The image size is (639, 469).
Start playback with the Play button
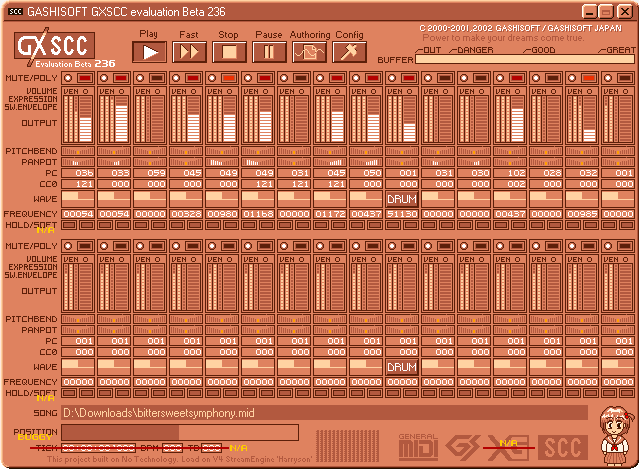click(150, 52)
